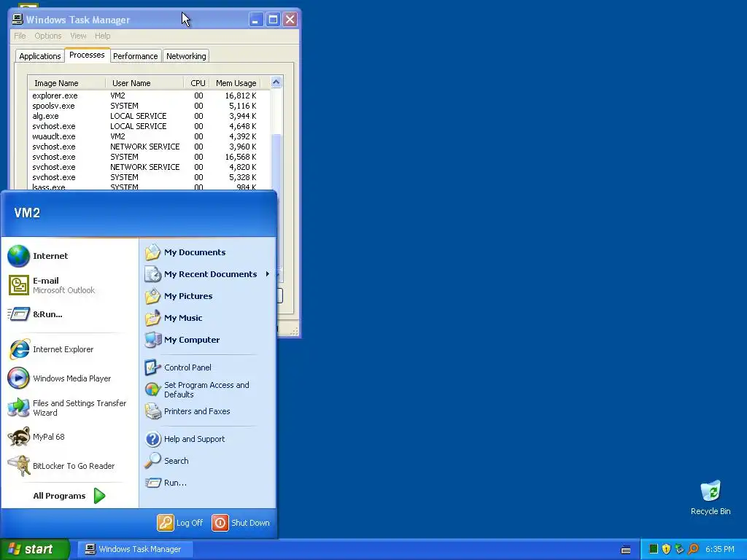Click the green Task Manager CPU tray icon
Image resolution: width=747 pixels, height=560 pixels.
pos(654,549)
